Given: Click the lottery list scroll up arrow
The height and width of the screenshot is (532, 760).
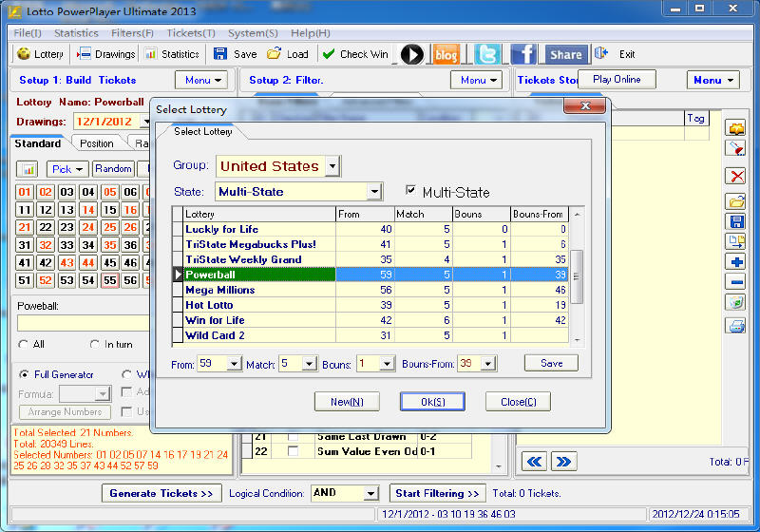Looking at the screenshot, I should (x=577, y=214).
